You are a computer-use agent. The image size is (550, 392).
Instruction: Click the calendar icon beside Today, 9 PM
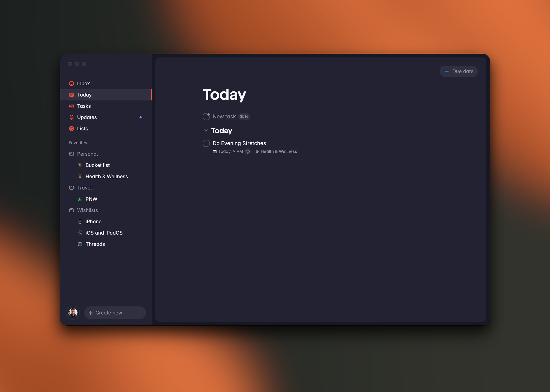215,151
